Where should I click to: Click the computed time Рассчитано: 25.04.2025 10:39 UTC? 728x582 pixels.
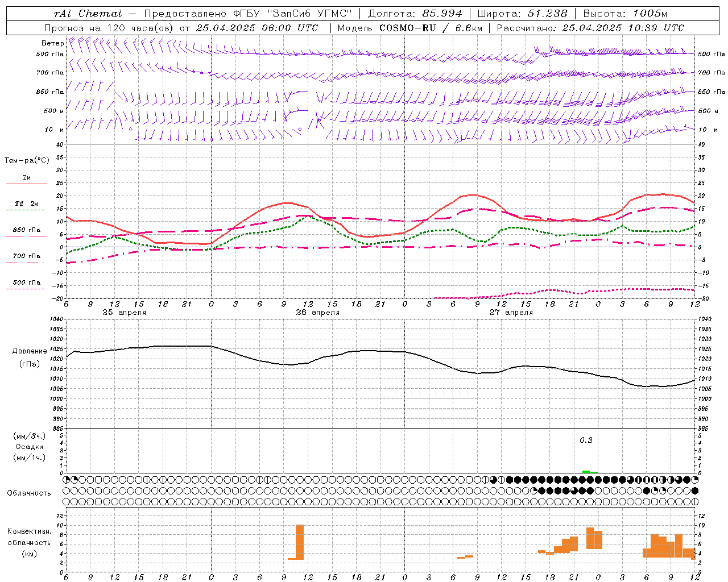coord(590,28)
